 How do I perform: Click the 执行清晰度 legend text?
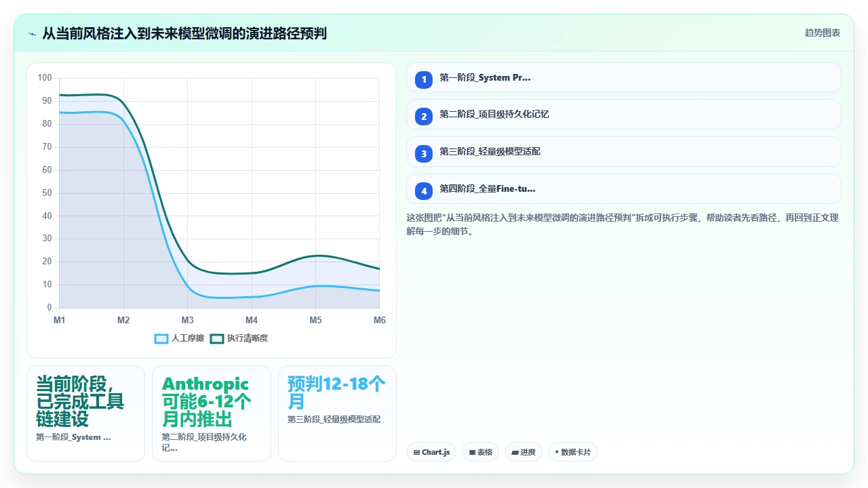[x=248, y=338]
